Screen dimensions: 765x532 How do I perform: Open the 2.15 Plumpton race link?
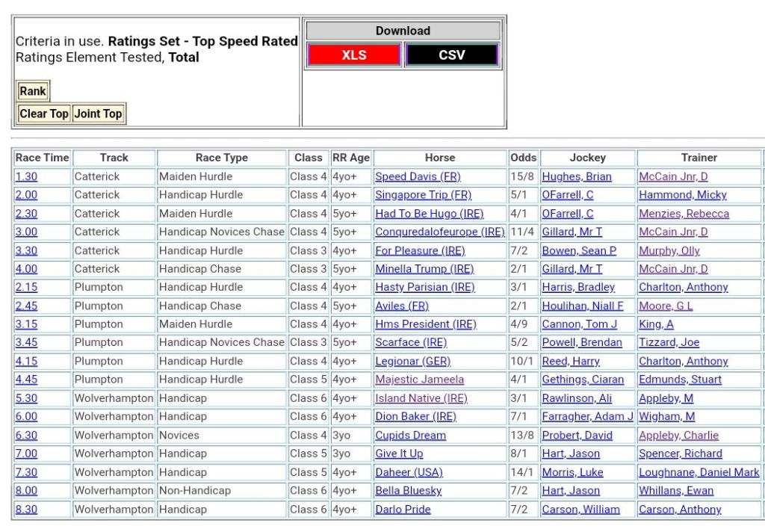click(x=26, y=288)
